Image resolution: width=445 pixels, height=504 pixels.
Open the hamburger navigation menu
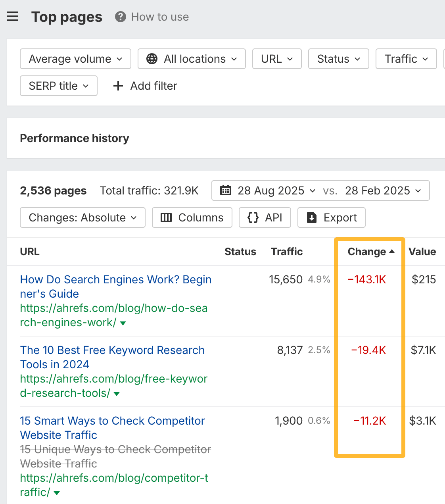pyautogui.click(x=13, y=17)
